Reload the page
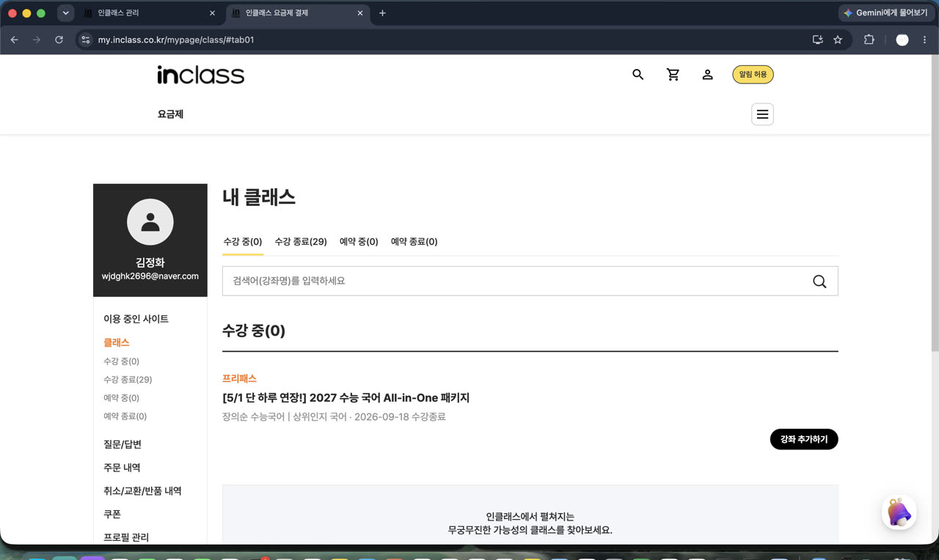The image size is (939, 560). 59,40
